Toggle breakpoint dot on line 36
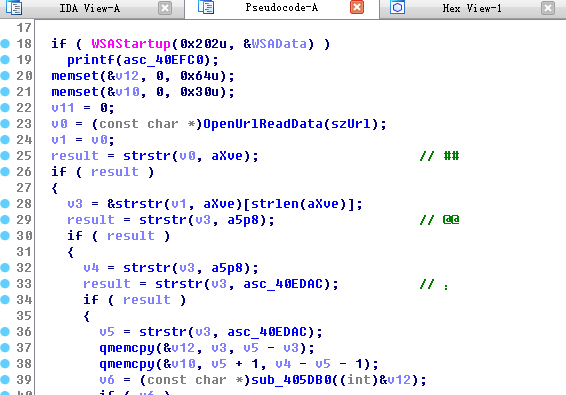 5,331
